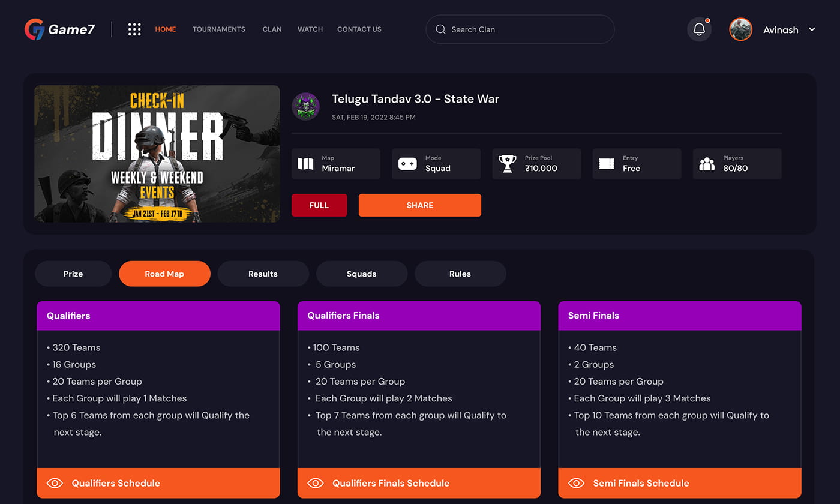Open the notifications bell
840x504 pixels.
point(699,29)
